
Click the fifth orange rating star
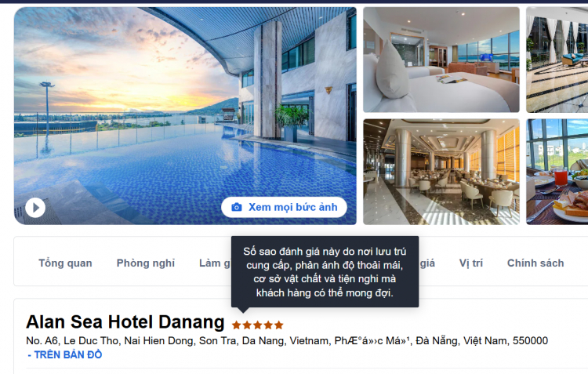278,325
